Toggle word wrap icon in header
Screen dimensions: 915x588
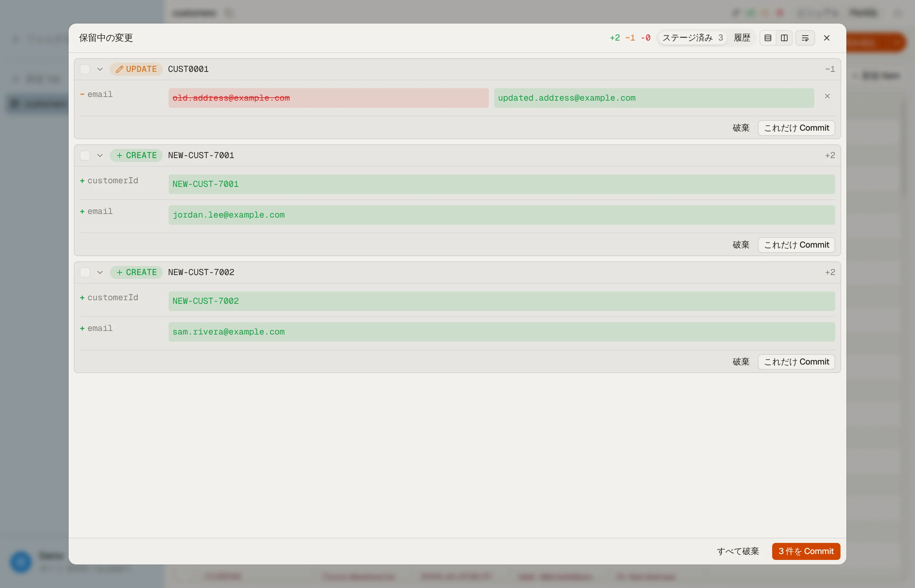tap(805, 38)
